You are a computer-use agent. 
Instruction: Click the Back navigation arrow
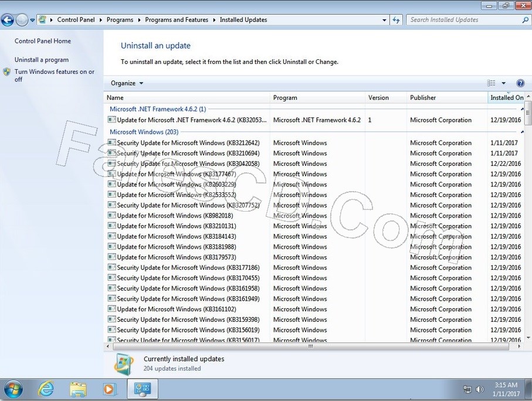click(8, 20)
